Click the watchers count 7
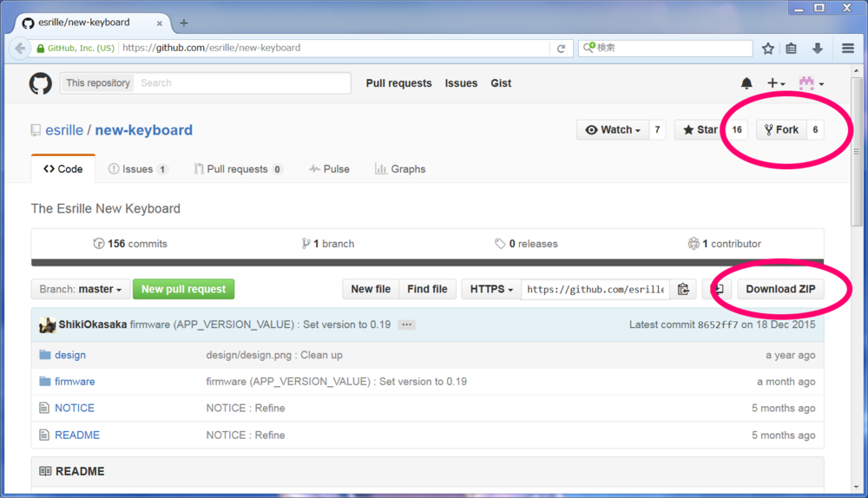Screen dimensions: 868x498 657,129
